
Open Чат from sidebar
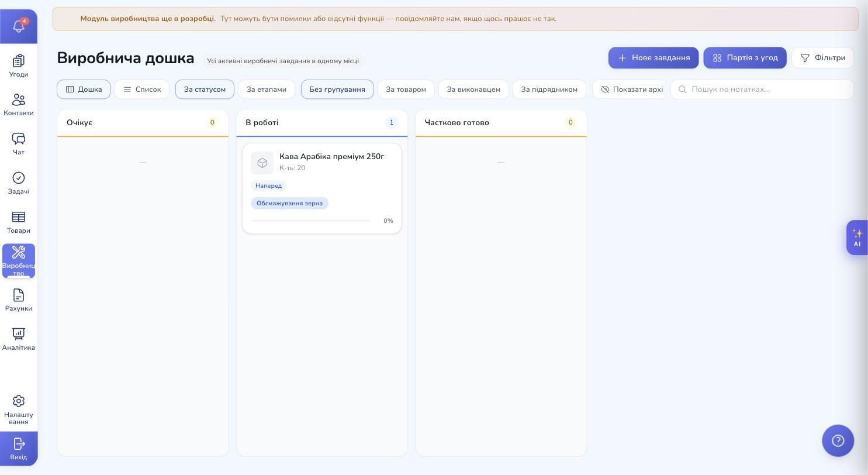click(x=19, y=144)
